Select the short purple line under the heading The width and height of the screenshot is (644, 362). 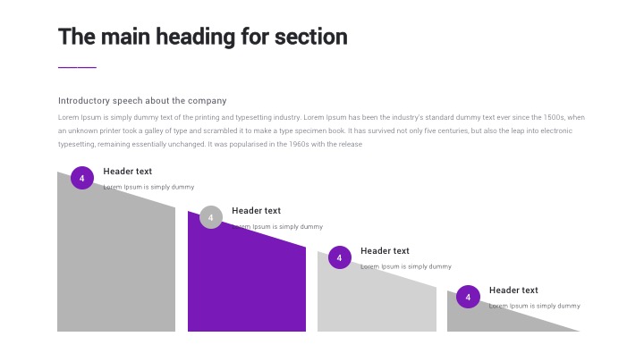tap(77, 67)
